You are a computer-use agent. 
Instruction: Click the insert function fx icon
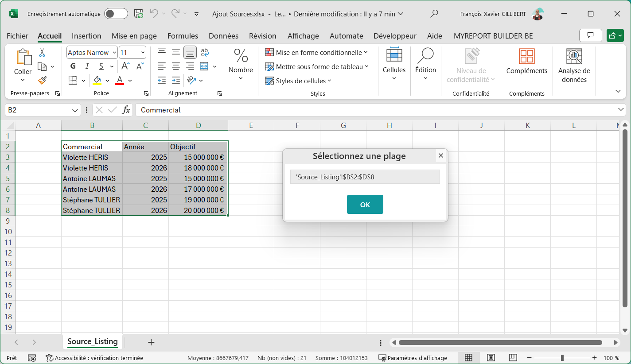(126, 110)
